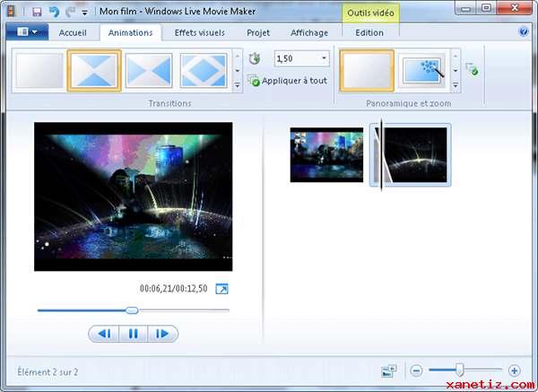Screen dimensions: 538x392
Task: Zoom out the timeline with minus button
Action: point(416,371)
